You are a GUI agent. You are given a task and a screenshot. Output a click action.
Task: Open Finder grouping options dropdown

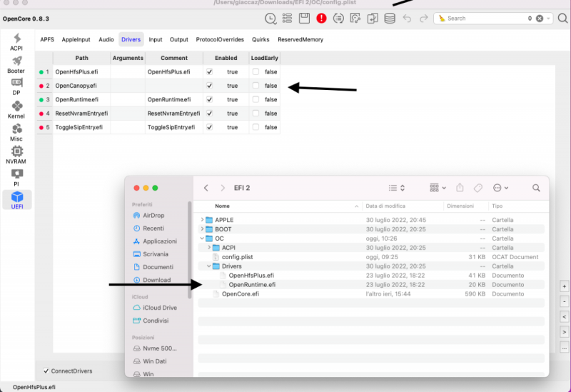pyautogui.click(x=438, y=188)
